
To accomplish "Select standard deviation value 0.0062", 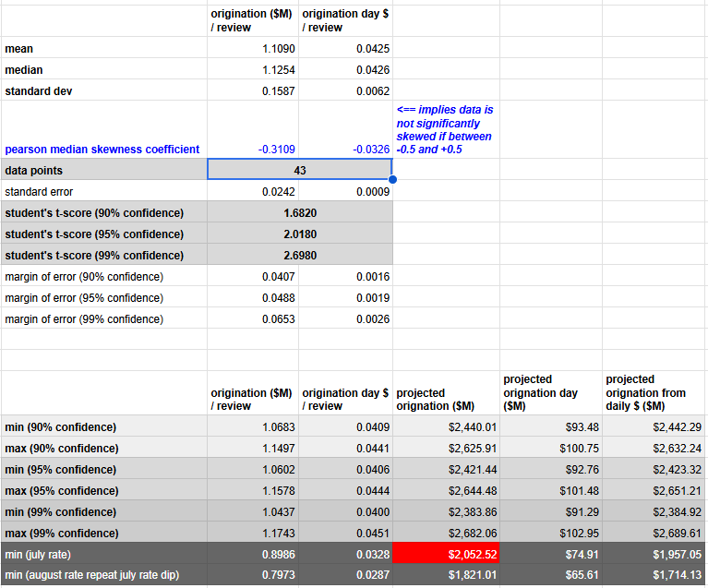I will click(x=373, y=90).
